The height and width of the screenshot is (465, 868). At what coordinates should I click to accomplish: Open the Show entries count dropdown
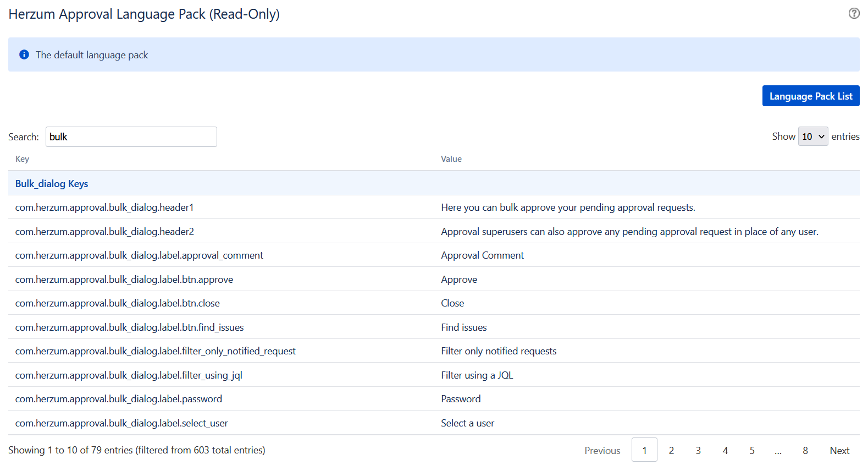813,136
